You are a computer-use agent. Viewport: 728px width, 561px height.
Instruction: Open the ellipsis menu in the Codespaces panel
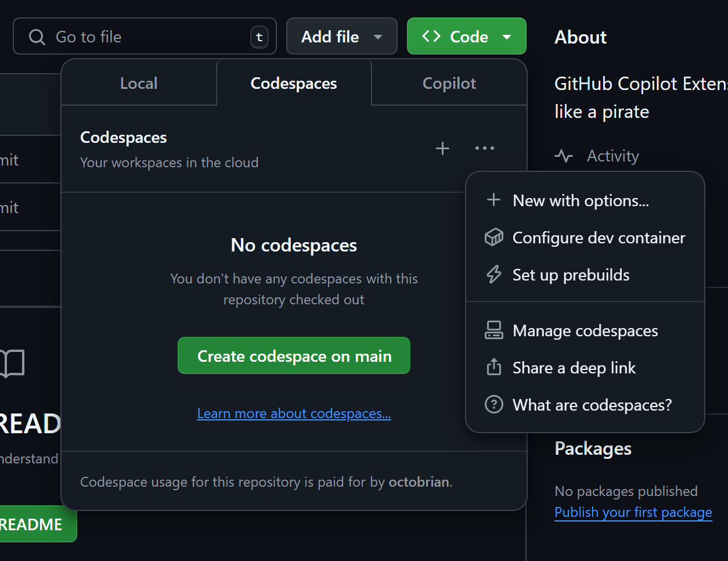(485, 149)
